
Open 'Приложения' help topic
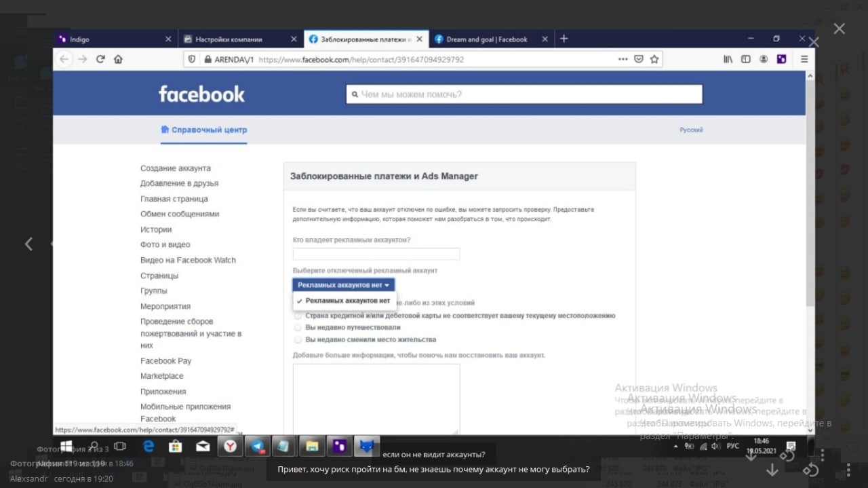tap(163, 392)
